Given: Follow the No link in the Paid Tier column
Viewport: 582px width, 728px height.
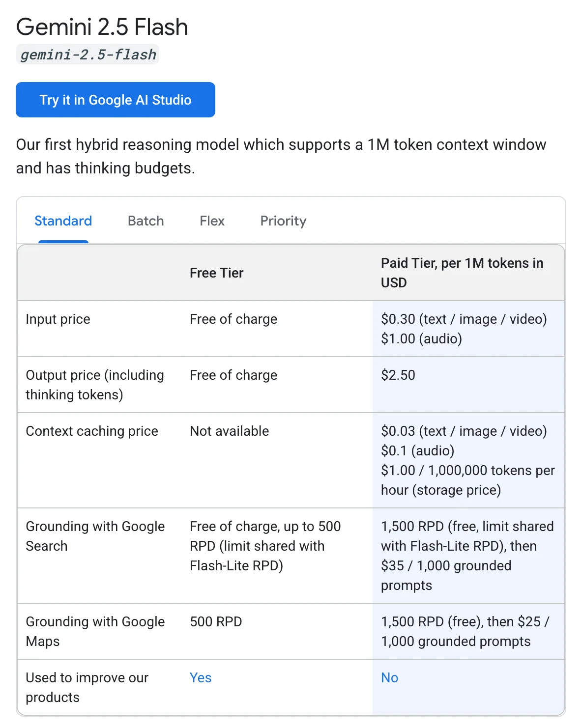Looking at the screenshot, I should (x=390, y=678).
